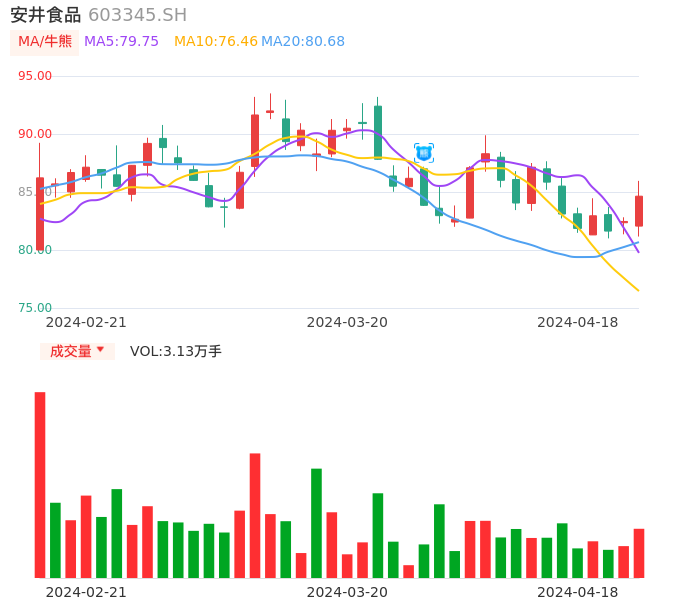Toggle the MA20 legend label
686x606 pixels.
pyautogui.click(x=303, y=41)
